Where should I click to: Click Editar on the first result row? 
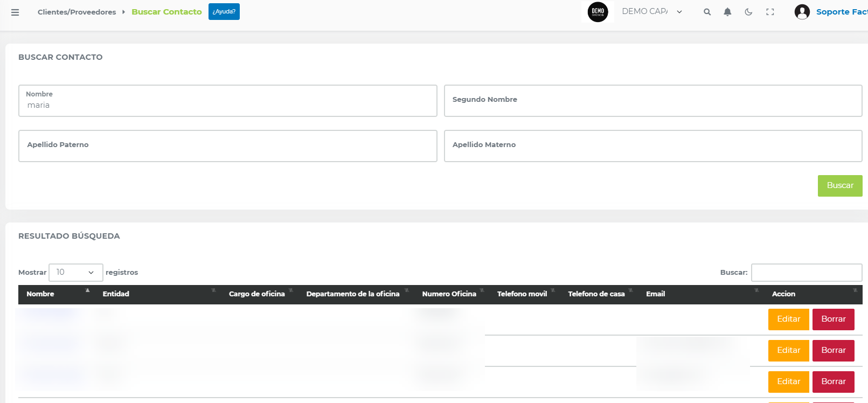coord(788,319)
